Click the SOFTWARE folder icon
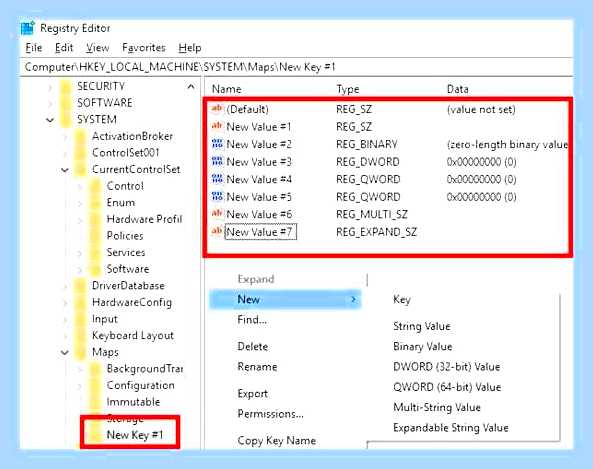 tap(66, 103)
